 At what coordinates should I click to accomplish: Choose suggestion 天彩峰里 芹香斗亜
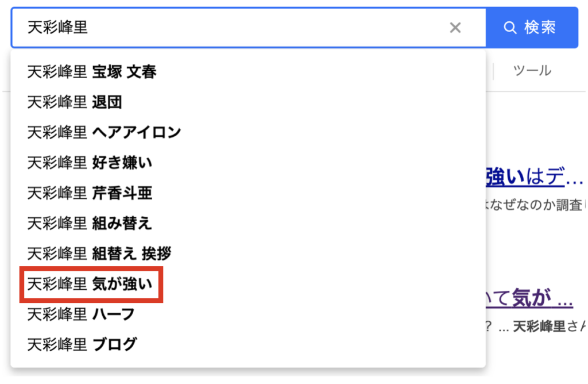click(x=248, y=193)
